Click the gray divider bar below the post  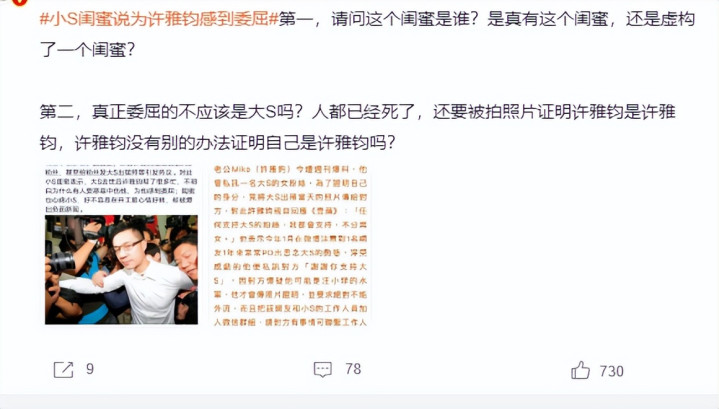pos(360,401)
